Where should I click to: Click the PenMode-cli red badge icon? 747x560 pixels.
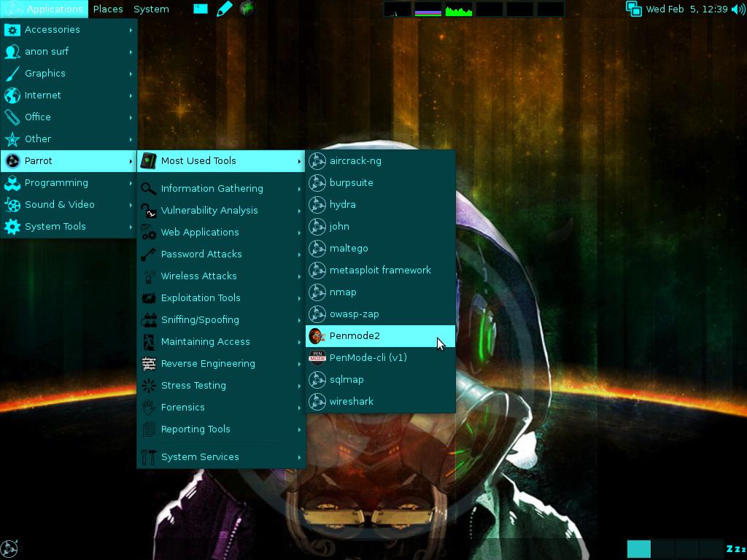click(317, 357)
